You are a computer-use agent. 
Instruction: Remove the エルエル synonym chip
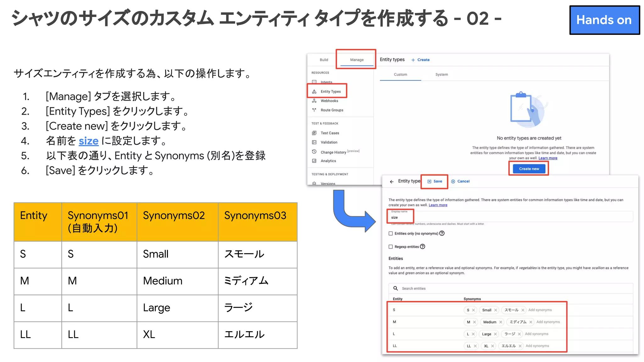tap(520, 346)
